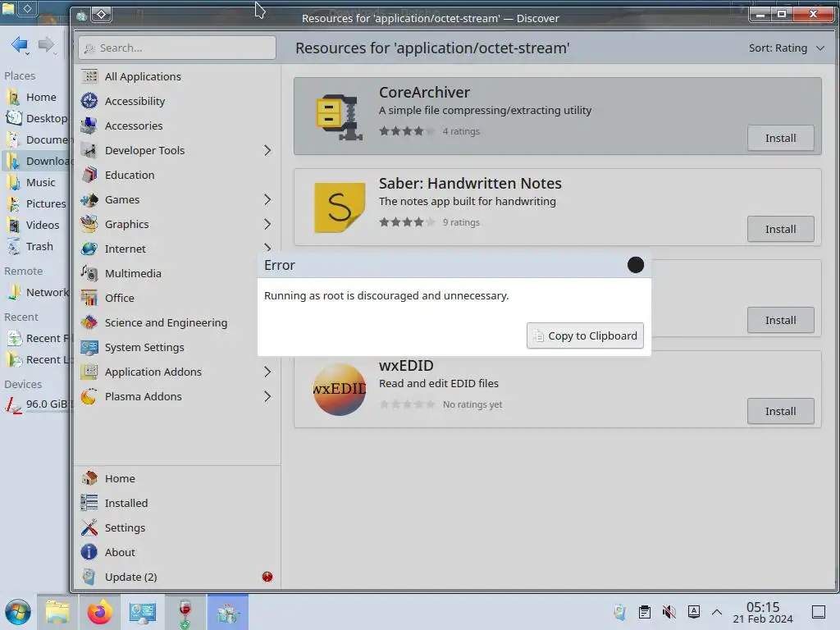
Task: Click wxEDID 'No ratings yet' text
Action: pyautogui.click(x=472, y=404)
